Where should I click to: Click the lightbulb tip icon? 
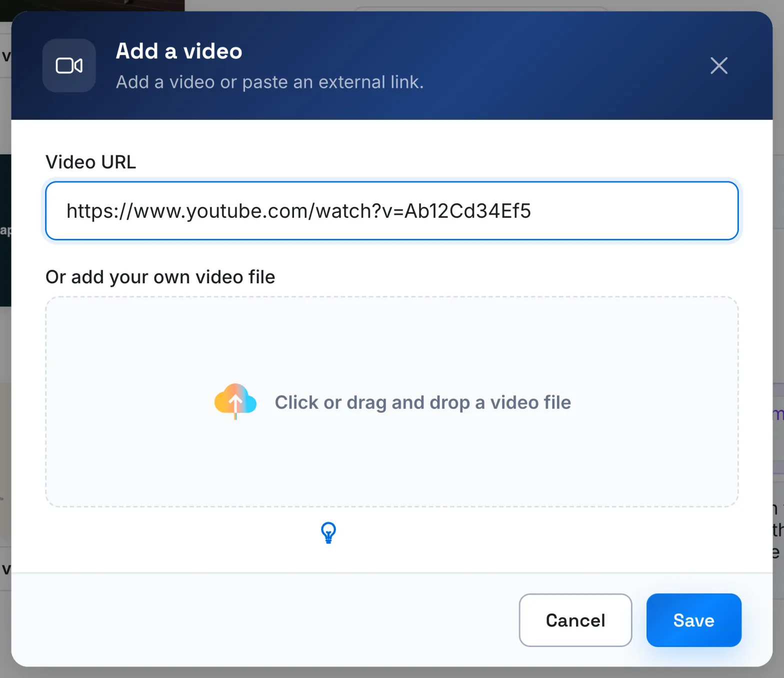point(328,533)
